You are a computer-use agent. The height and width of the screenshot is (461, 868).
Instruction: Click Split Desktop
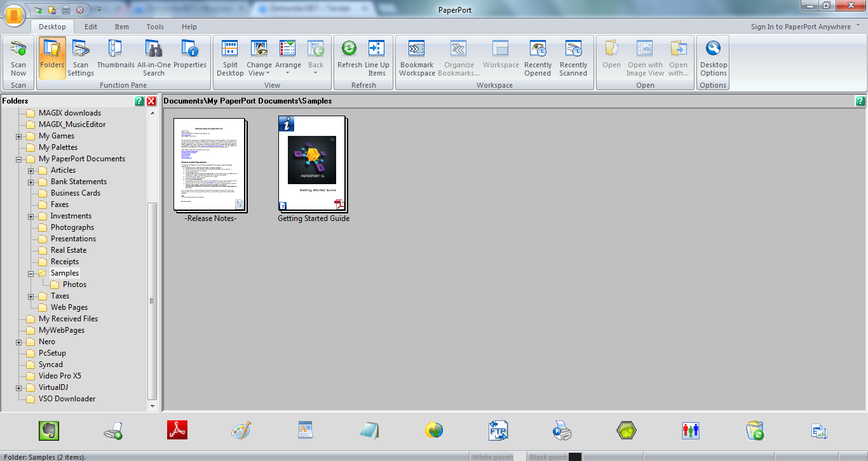[230, 57]
